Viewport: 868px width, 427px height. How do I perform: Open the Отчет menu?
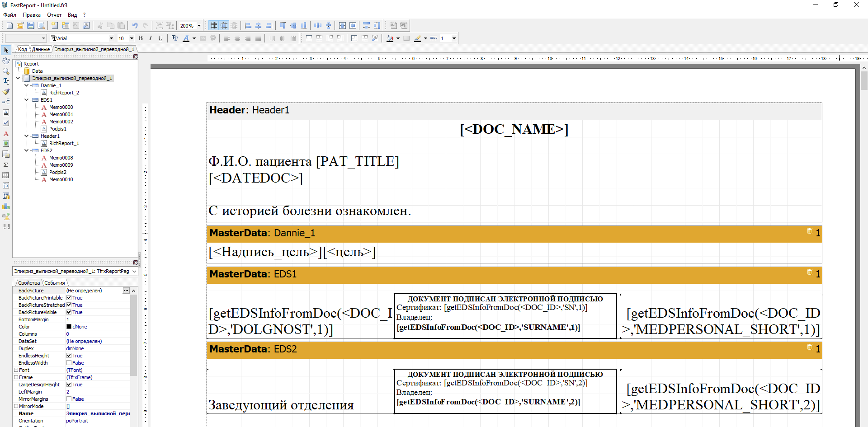coord(54,15)
